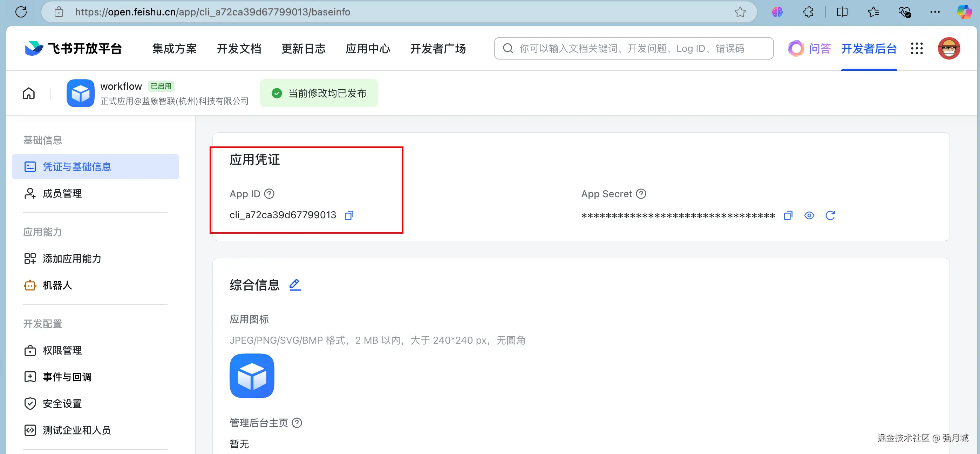Click 管理后台主页 help icon

click(297, 423)
